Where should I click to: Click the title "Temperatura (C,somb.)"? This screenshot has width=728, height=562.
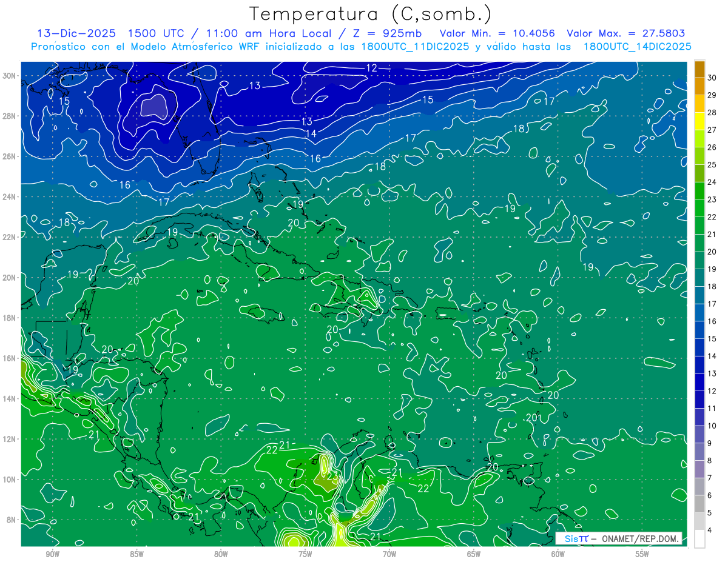coord(371,14)
